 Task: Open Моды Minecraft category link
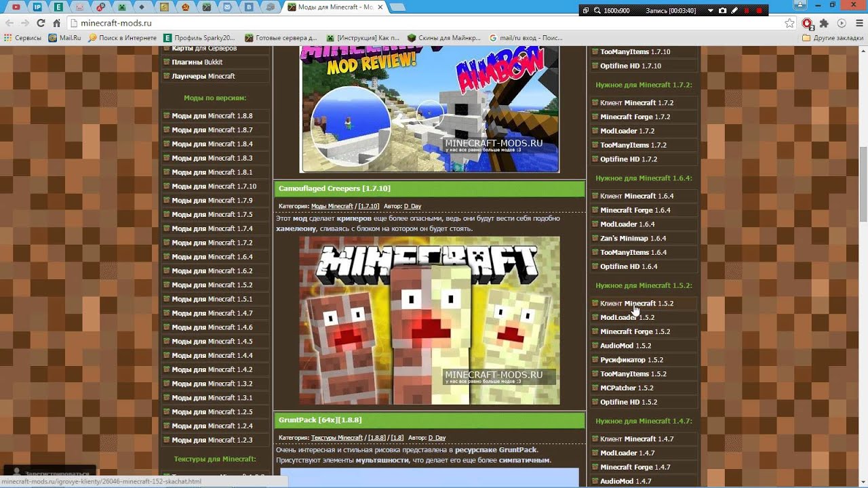(332, 206)
